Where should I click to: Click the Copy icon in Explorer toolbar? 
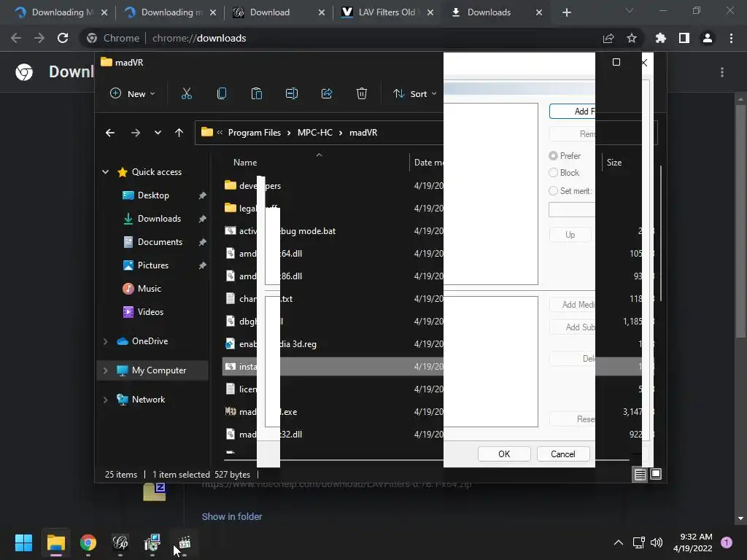point(222,94)
